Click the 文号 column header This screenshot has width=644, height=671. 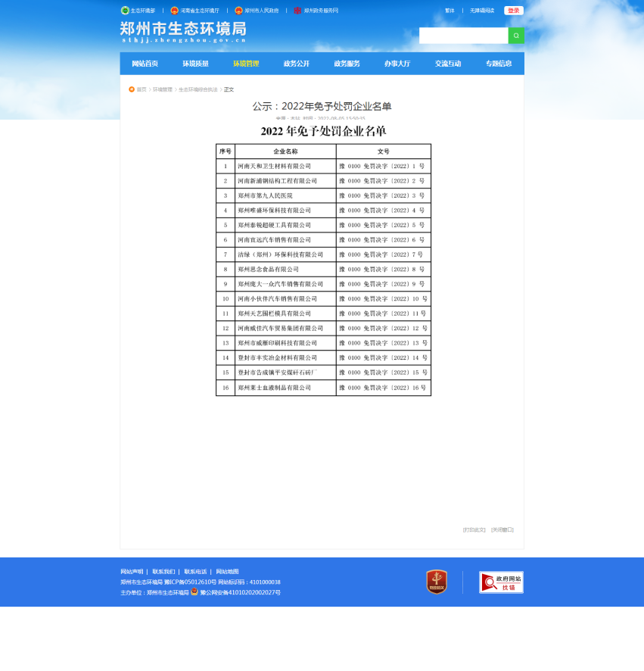click(x=384, y=151)
